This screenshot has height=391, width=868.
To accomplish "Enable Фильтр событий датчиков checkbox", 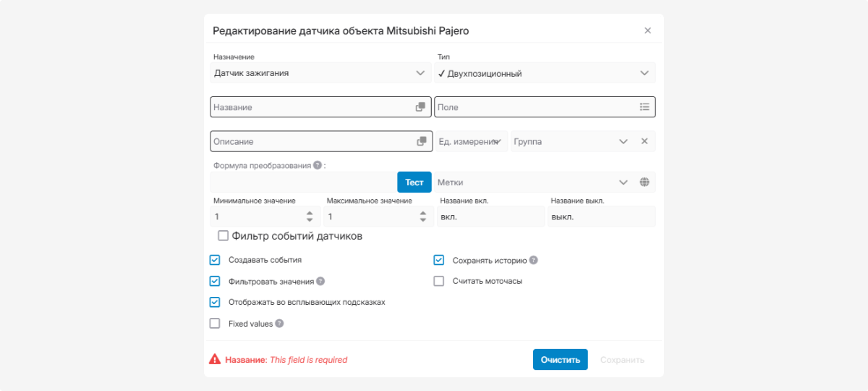I will tap(223, 236).
